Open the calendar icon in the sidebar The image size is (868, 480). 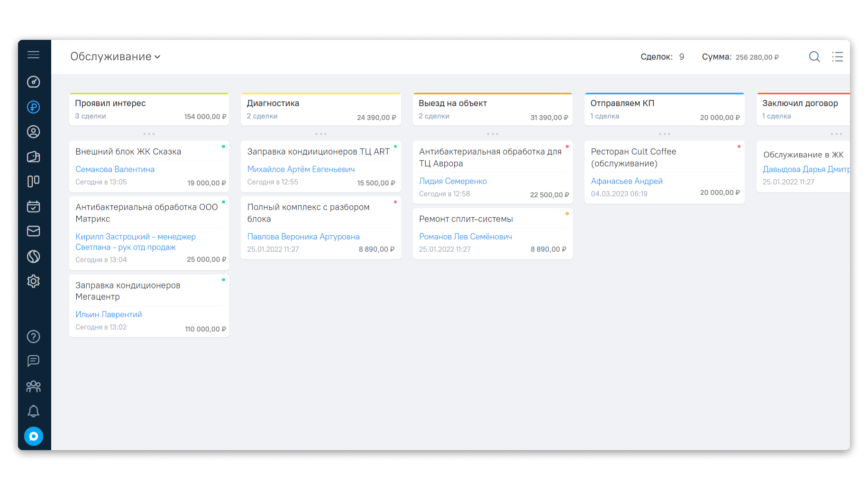click(33, 206)
